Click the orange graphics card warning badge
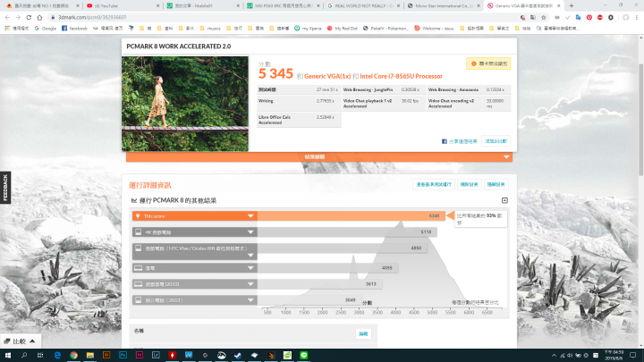The height and width of the screenshot is (362, 644). click(488, 63)
